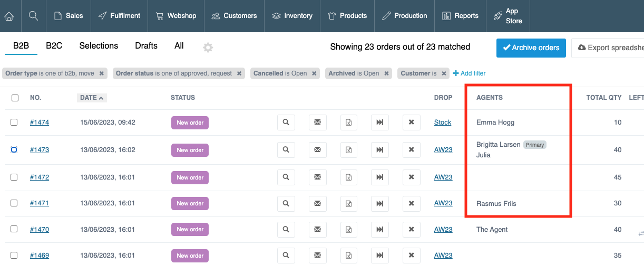
Task: Preview order #1472 with magnifier icon
Action: click(x=286, y=177)
